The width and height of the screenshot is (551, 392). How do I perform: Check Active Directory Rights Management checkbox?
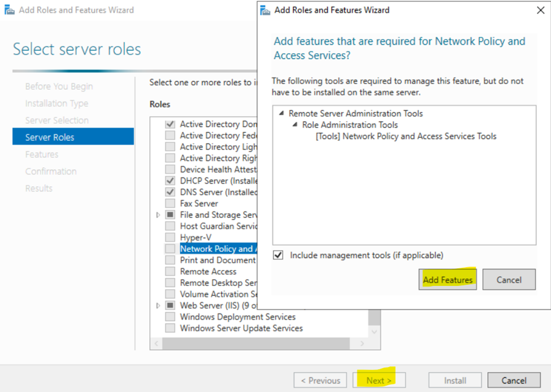point(170,158)
